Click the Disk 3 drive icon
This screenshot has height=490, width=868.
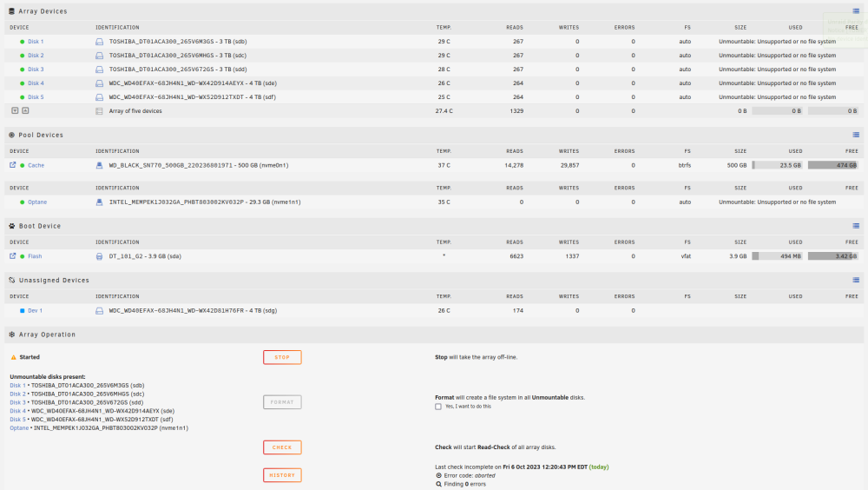(x=99, y=70)
